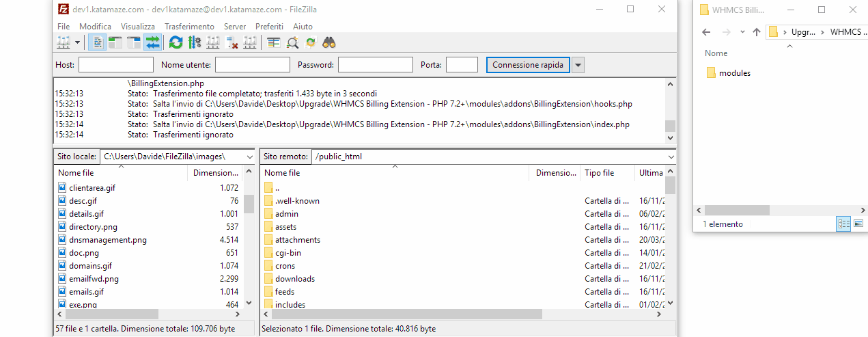868x337 pixels.
Task: Open the Site Manager icon
Action: [x=64, y=42]
